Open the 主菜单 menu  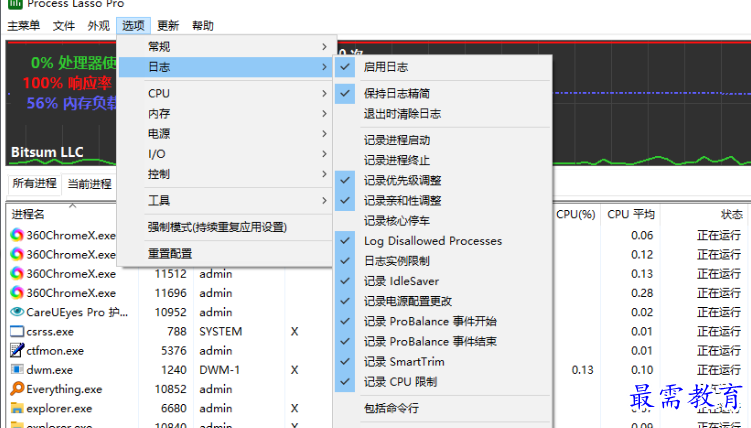click(23, 25)
